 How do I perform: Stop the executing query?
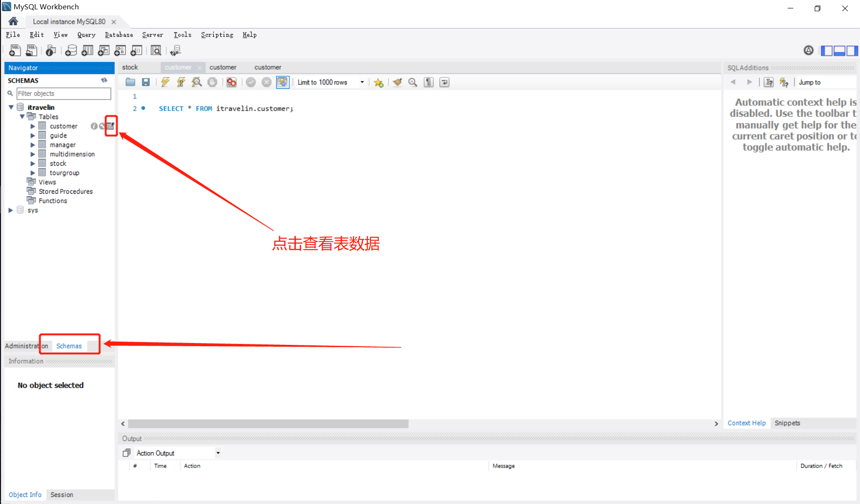(x=212, y=82)
